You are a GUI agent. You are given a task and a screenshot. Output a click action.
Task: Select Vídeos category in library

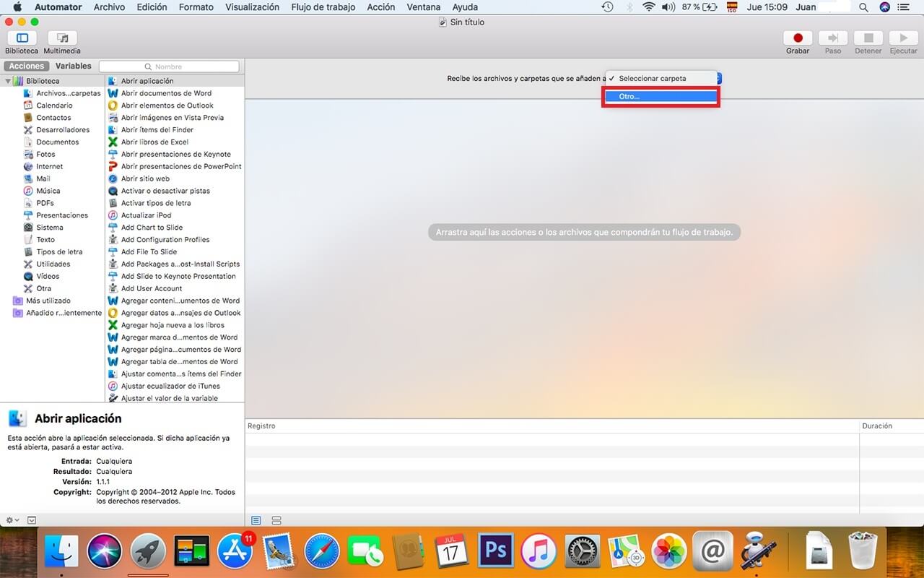[x=48, y=277]
